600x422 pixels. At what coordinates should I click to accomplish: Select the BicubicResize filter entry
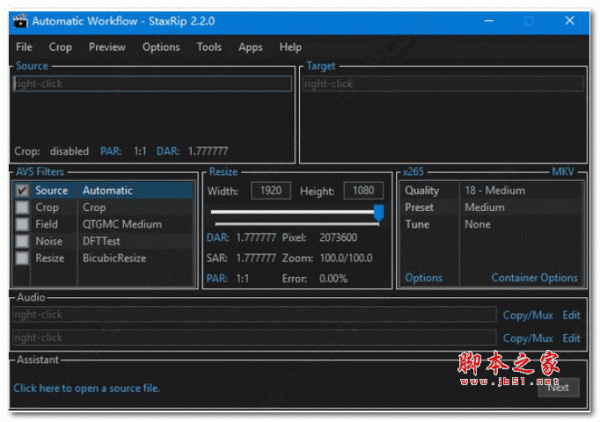[114, 258]
